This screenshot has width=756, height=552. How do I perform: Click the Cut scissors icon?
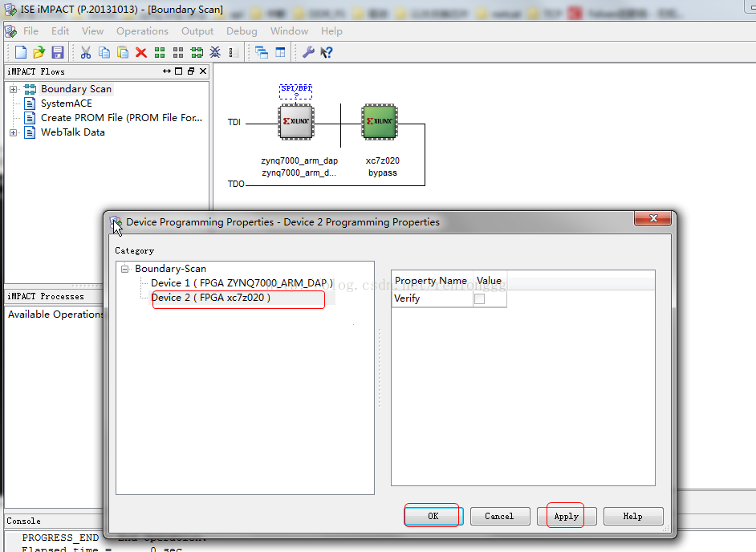(86, 52)
